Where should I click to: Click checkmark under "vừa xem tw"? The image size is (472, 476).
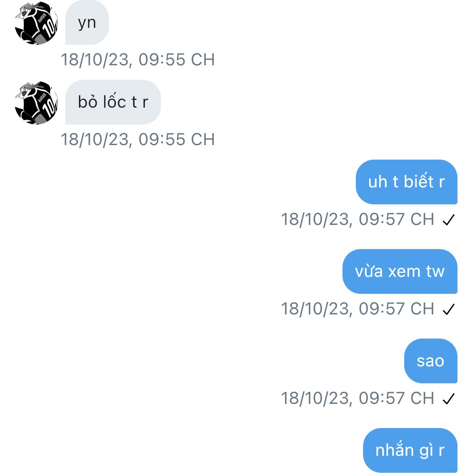point(449,309)
